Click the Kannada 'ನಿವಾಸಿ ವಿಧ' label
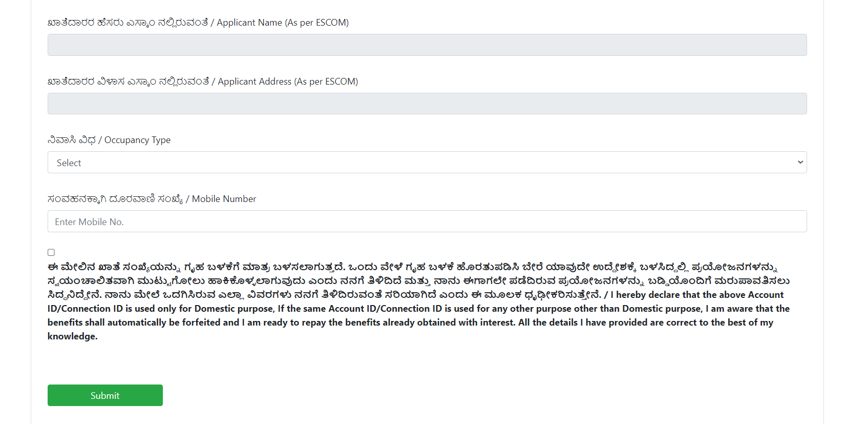Screen dimensions: 868x424 72,140
